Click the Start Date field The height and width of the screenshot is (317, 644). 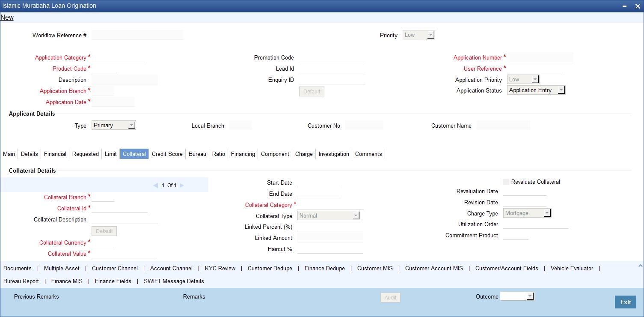coord(319,182)
